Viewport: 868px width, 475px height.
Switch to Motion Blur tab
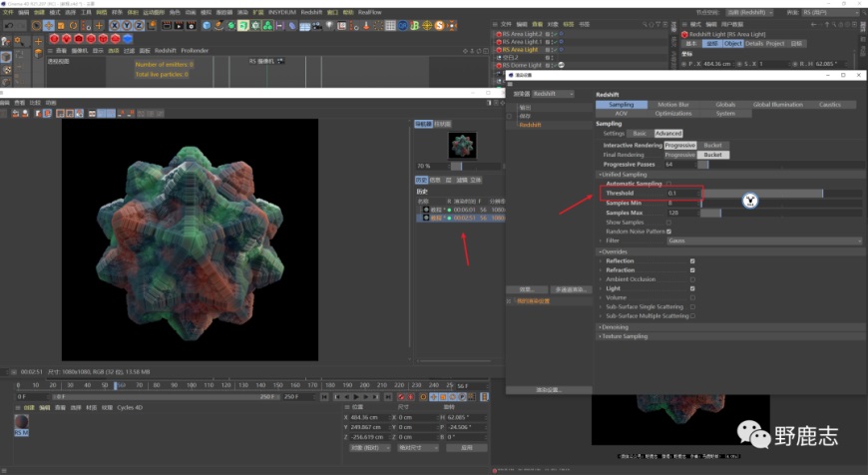click(673, 105)
